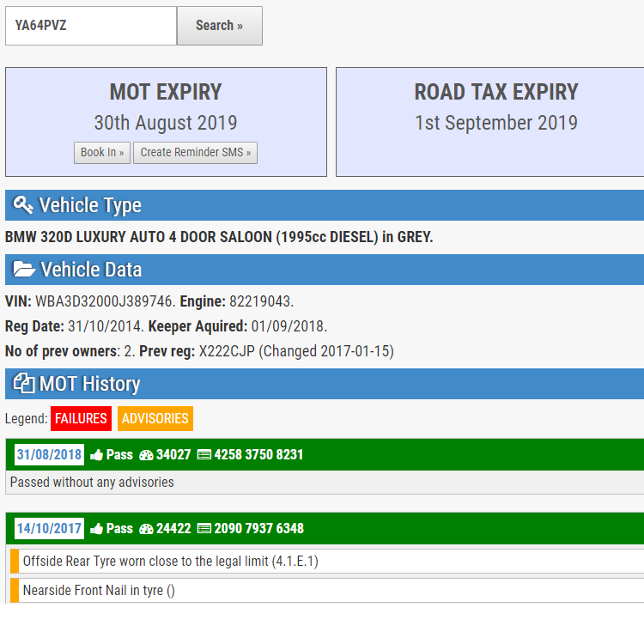644x644 pixels.
Task: Click the folder icon beside Vehicle Data
Action: pyautogui.click(x=24, y=269)
